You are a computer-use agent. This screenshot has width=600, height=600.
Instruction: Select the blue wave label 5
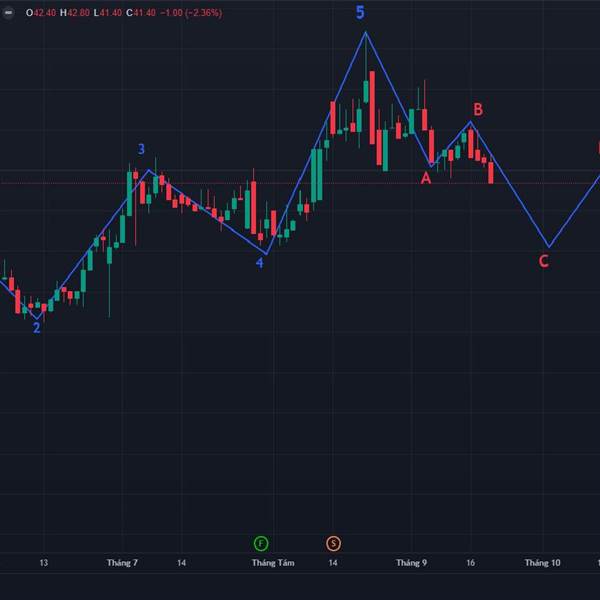(x=360, y=12)
